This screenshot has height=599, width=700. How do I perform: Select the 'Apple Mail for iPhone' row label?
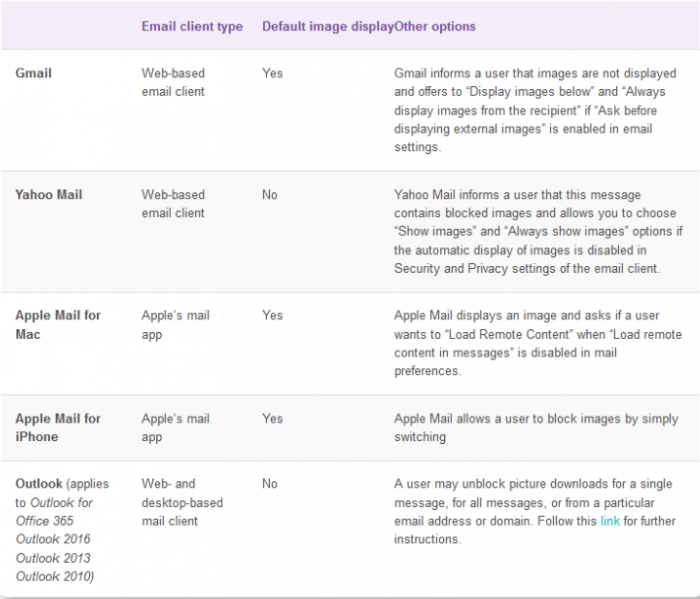(x=58, y=427)
